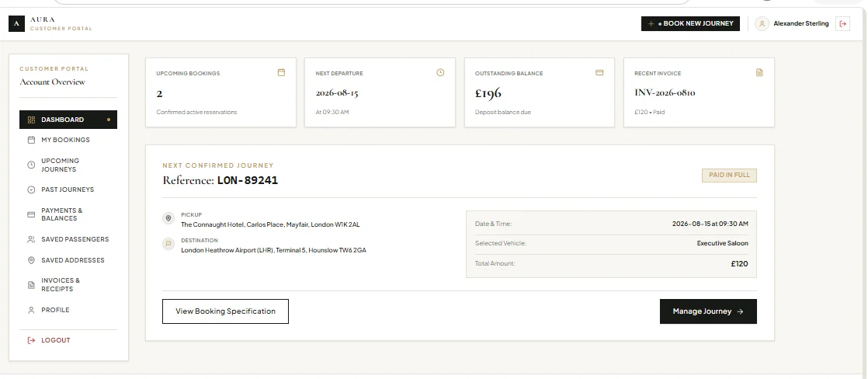Click the Alexander Sterling user name
Image resolution: width=868 pixels, height=379 pixels.
(x=801, y=24)
